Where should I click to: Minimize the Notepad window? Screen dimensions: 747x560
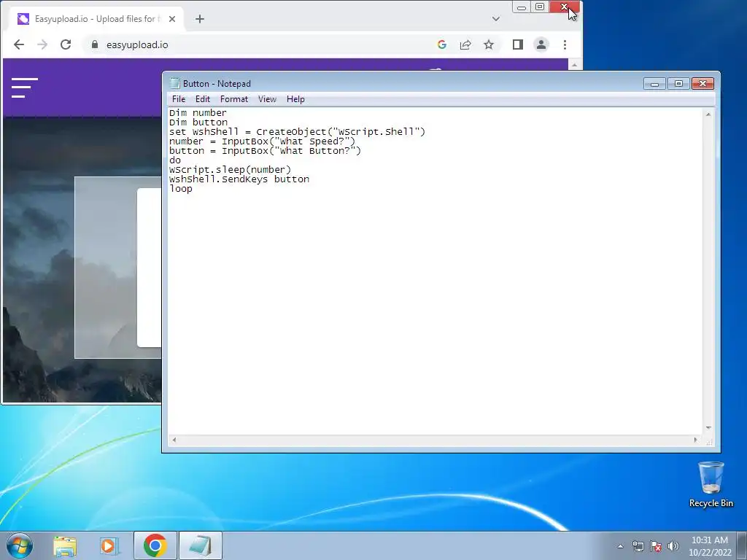pos(654,84)
